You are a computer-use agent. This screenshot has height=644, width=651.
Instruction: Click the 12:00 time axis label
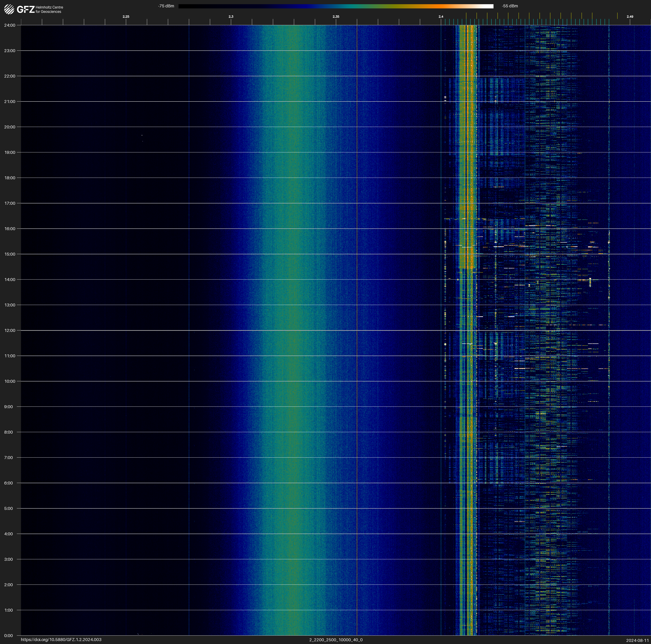(x=10, y=330)
